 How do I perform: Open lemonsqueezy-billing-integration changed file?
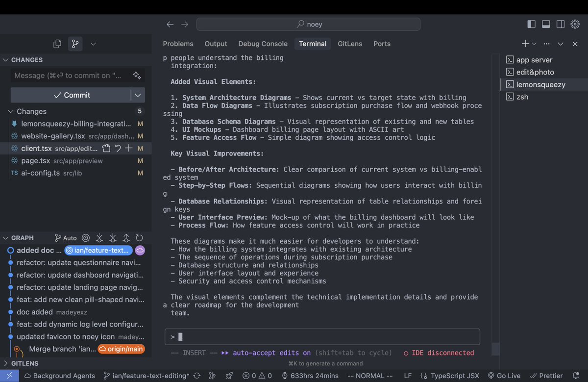click(76, 124)
